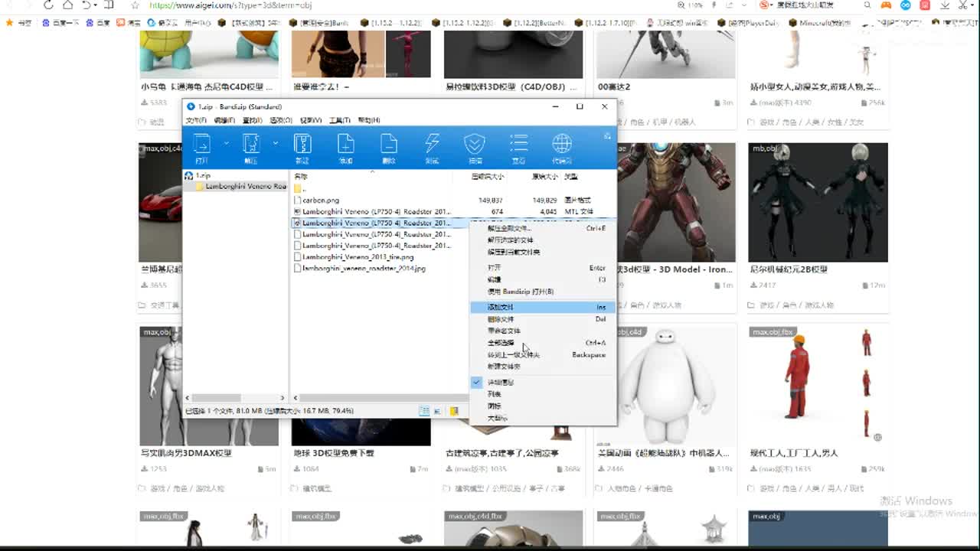Open the 2B android model thumbnail

818,203
